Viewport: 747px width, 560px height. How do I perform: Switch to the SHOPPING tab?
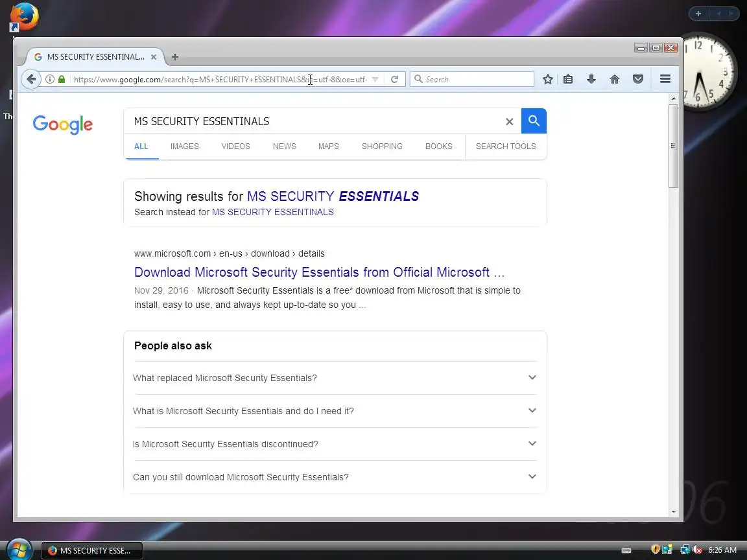point(382,146)
